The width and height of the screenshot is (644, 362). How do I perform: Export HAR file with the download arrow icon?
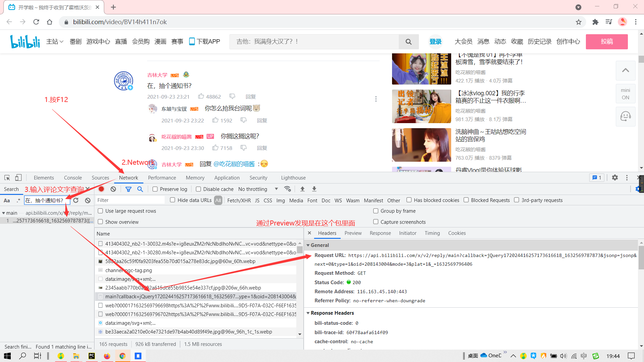coord(314,189)
